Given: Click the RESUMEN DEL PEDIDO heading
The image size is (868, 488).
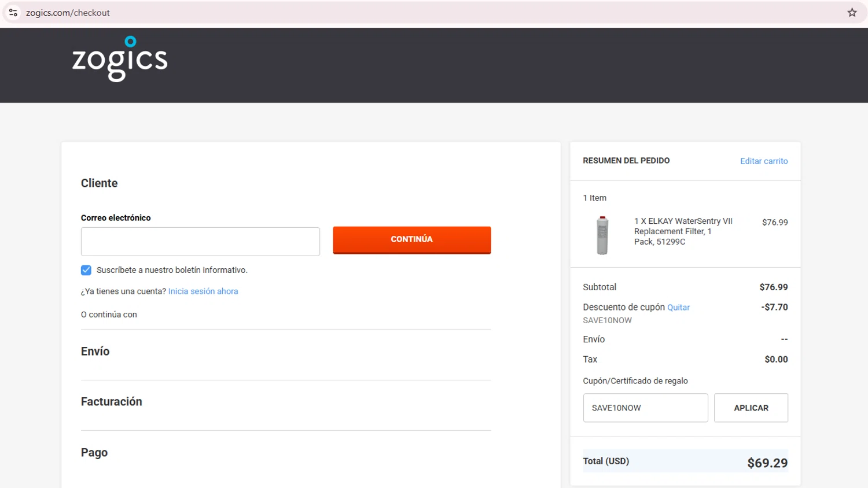Looking at the screenshot, I should [x=626, y=161].
